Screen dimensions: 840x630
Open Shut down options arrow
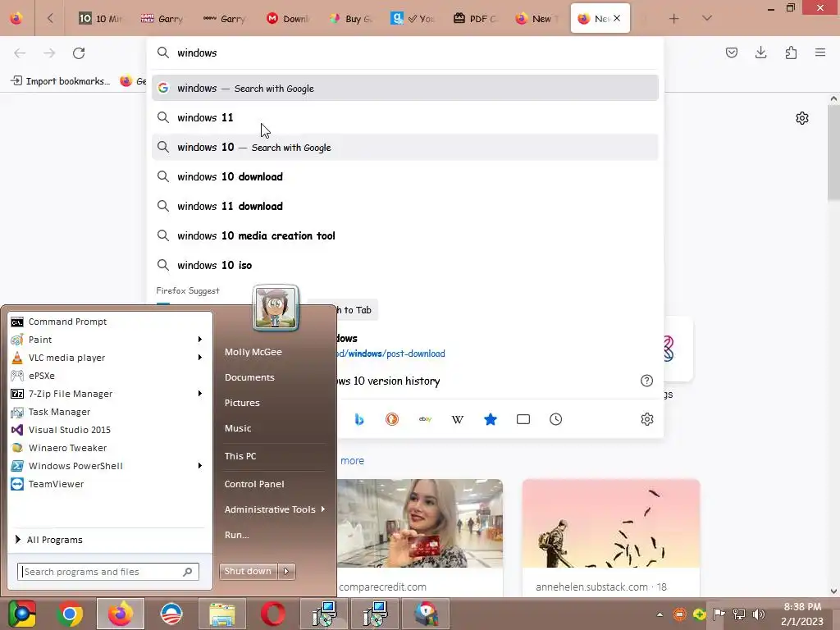tap(286, 571)
